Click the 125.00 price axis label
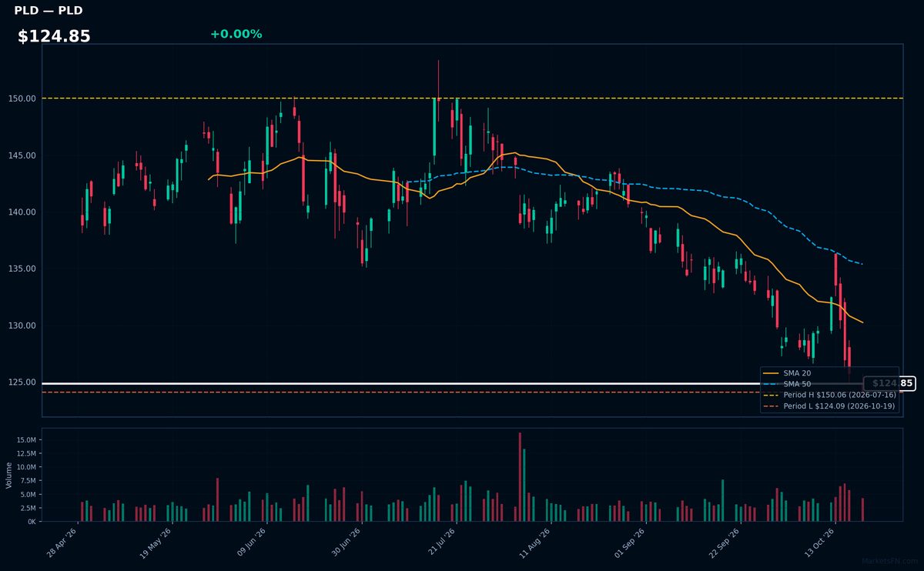Image resolution: width=924 pixels, height=571 pixels. tap(23, 382)
